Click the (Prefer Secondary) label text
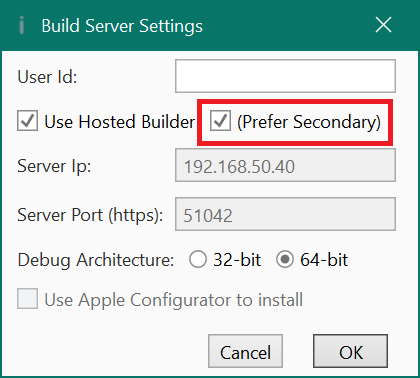 (309, 122)
